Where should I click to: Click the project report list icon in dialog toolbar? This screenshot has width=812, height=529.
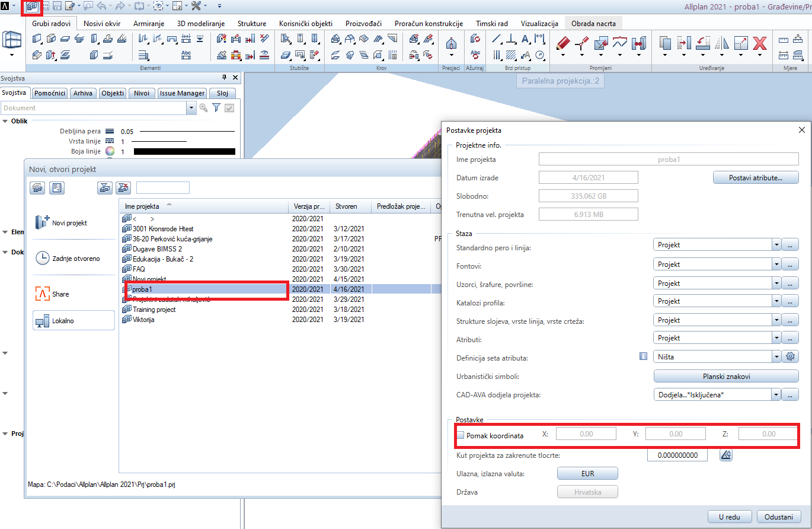[x=57, y=188]
